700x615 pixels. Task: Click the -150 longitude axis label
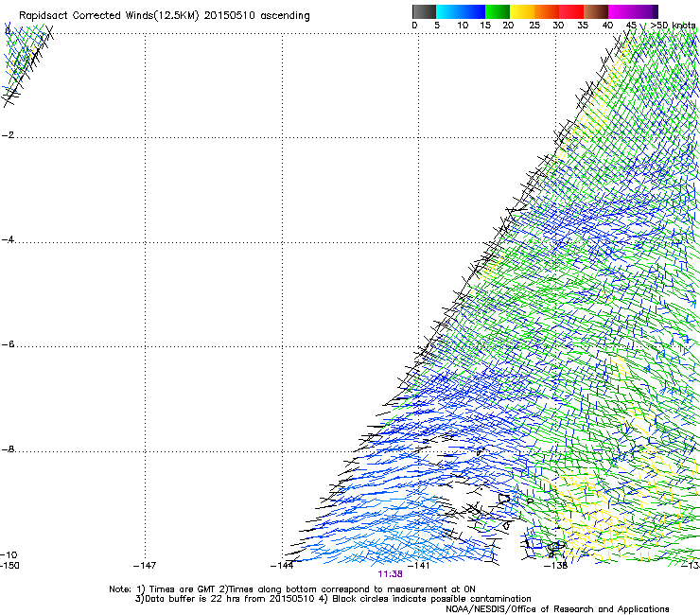coord(9,566)
